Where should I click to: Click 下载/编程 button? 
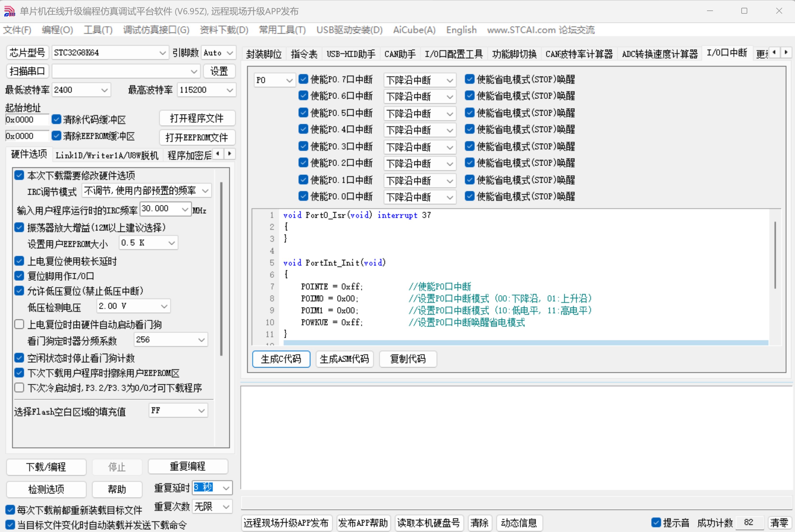[46, 467]
